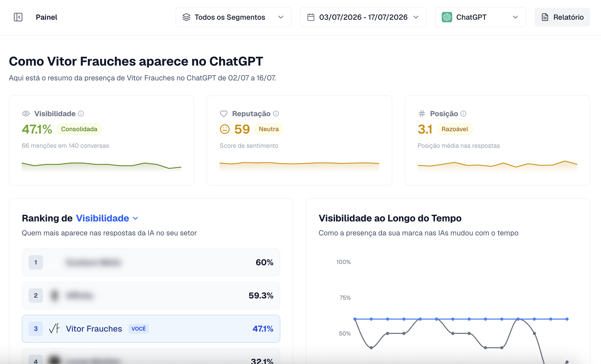Click 'Posição média nas respostas' label
The image size is (601, 364).
point(459,146)
